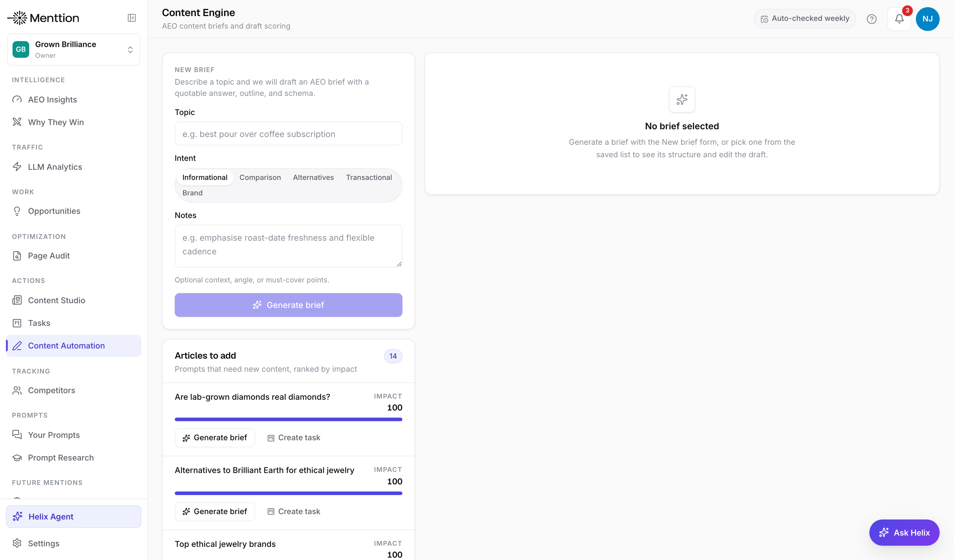The height and width of the screenshot is (560, 954).
Task: Click the calendar icon in Auto-checked weekly
Action: tap(764, 19)
